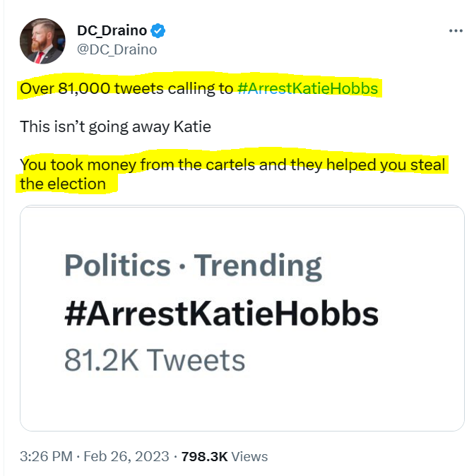474x476 pixels.
Task: Follow the #ArrestKatieHobbs hashtag link in tweet text
Action: click(x=309, y=89)
